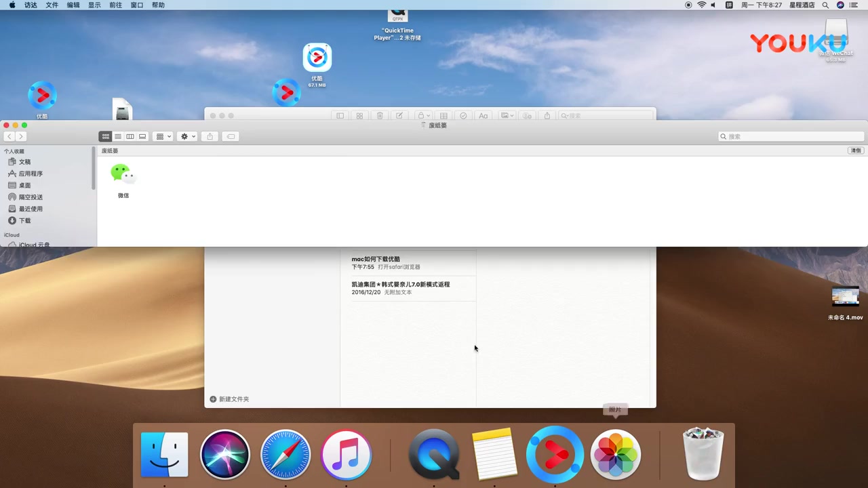Open 最近使用 in the Finder sidebar
This screenshot has height=488, width=868.
coord(31,209)
